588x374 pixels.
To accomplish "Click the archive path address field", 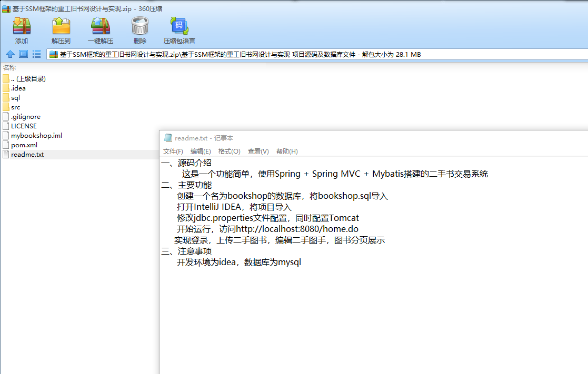I will pos(317,55).
